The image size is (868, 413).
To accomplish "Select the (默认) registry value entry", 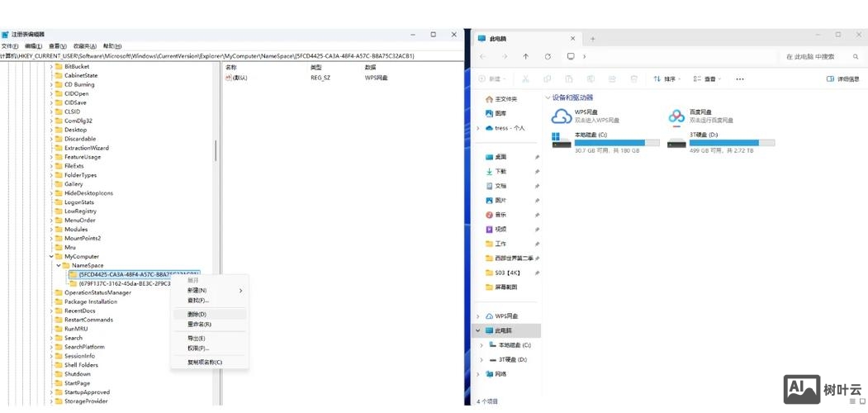I will point(240,78).
